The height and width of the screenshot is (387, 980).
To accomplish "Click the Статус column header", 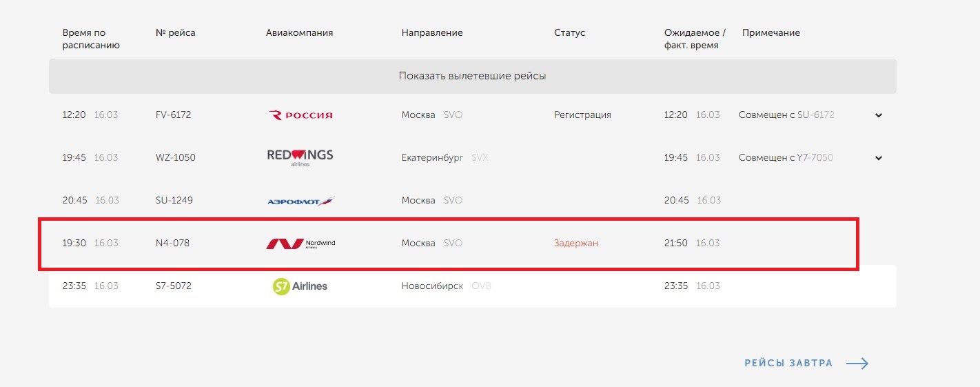I will tap(569, 33).
